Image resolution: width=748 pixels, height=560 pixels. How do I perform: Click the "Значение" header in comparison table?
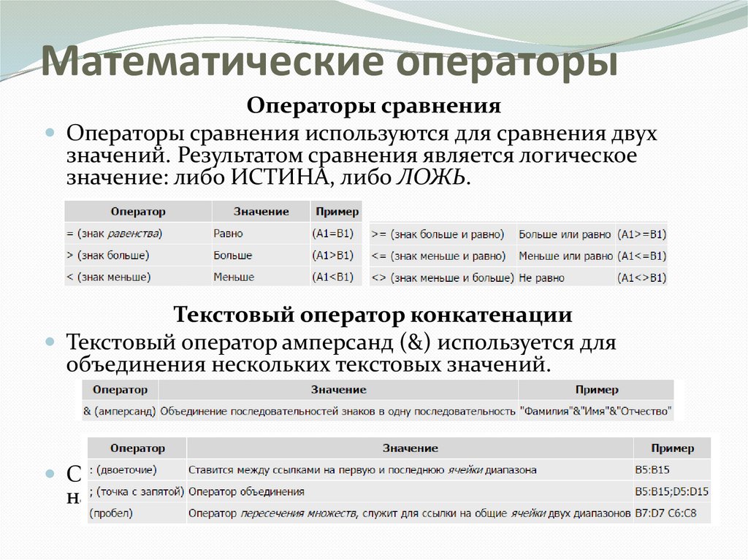pyautogui.click(x=261, y=211)
